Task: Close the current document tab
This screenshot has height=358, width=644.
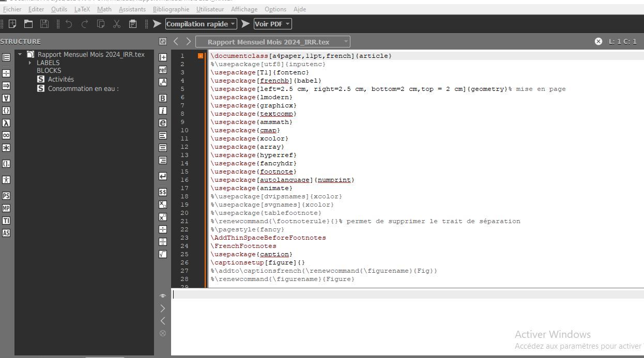Action: [x=599, y=41]
